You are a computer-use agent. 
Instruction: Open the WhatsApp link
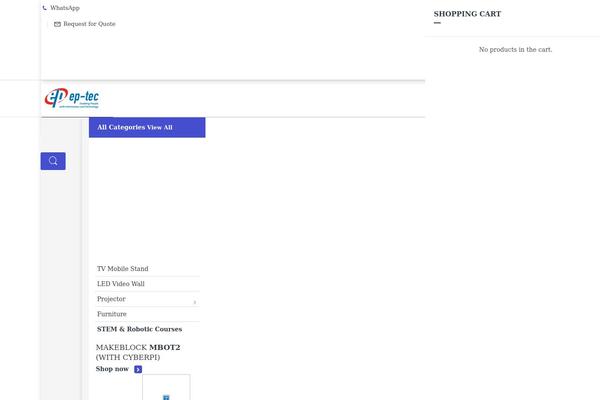click(x=65, y=8)
